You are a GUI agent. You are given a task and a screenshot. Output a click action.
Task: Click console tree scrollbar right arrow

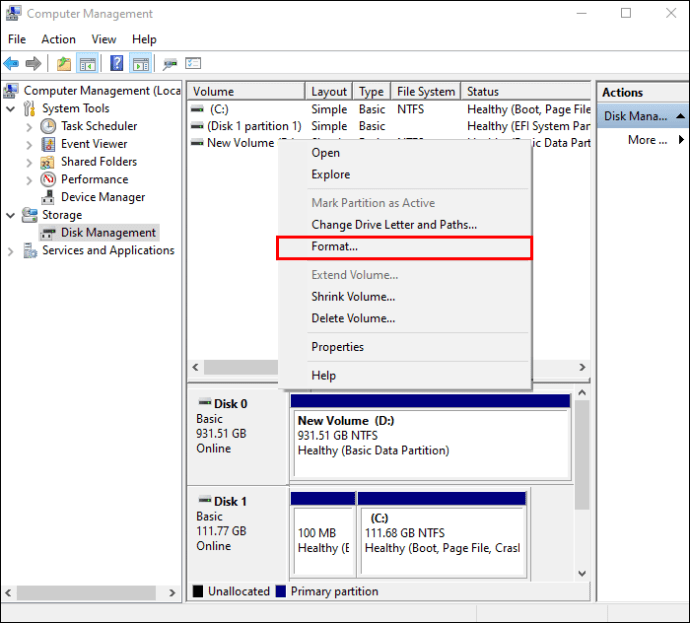pyautogui.click(x=172, y=593)
